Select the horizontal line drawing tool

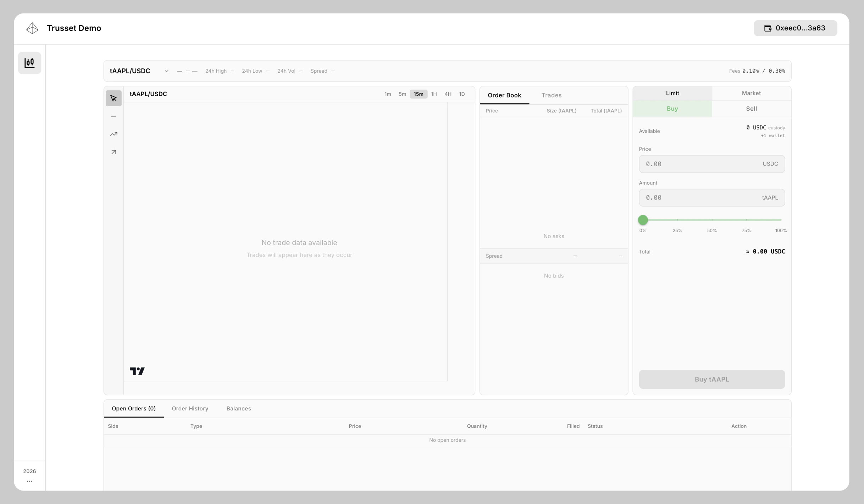tap(113, 116)
